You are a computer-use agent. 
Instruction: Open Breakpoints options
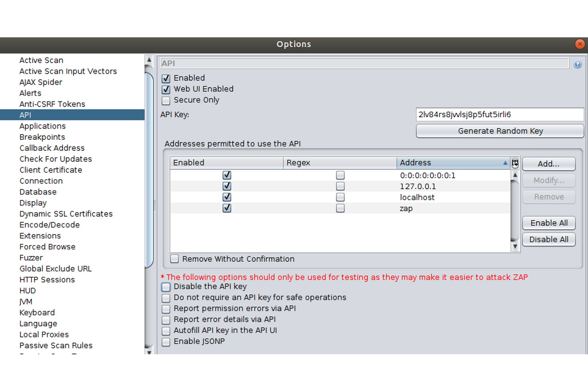click(x=42, y=137)
